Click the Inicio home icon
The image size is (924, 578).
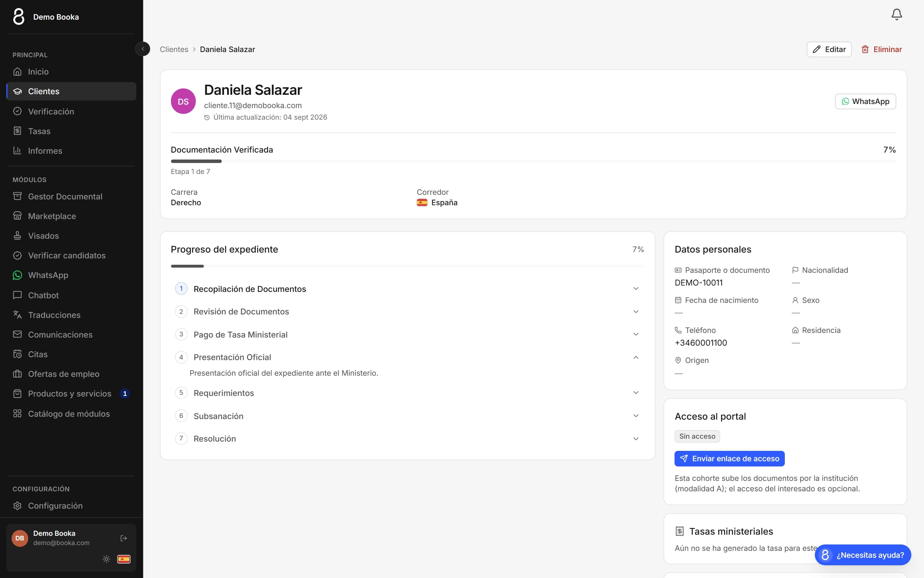click(x=17, y=71)
